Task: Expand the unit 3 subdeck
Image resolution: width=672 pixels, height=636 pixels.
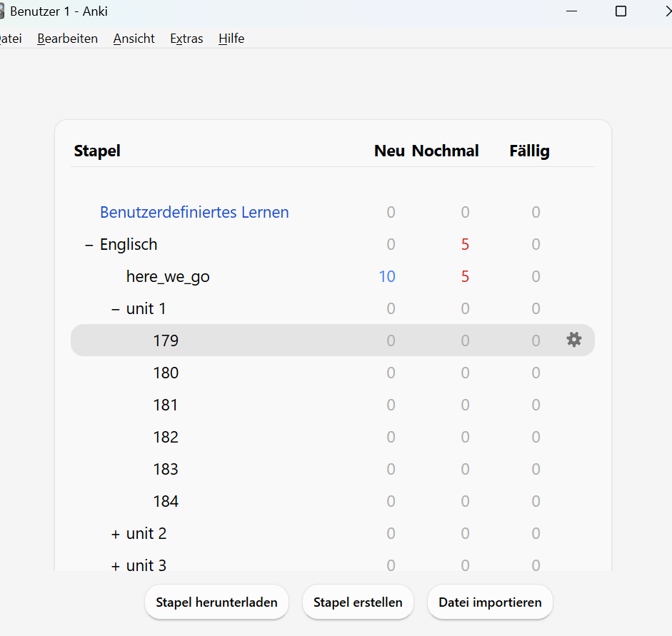Action: click(115, 566)
